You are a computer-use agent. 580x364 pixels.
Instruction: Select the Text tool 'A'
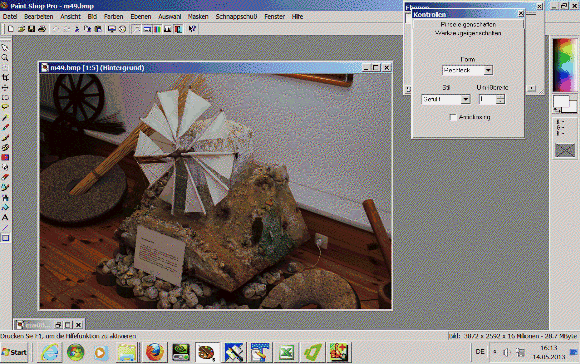5,218
